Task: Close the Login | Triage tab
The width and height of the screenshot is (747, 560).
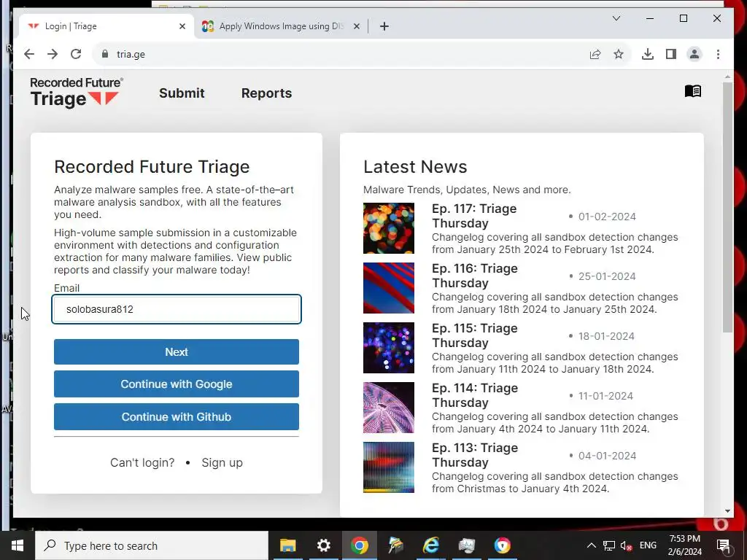Action: pos(182,27)
